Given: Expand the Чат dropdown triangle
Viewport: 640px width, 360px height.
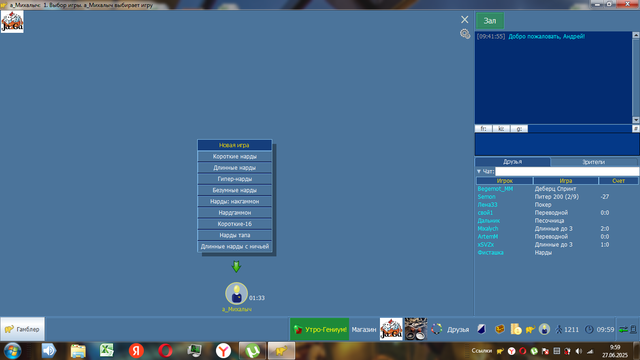Looking at the screenshot, I should pos(479,171).
